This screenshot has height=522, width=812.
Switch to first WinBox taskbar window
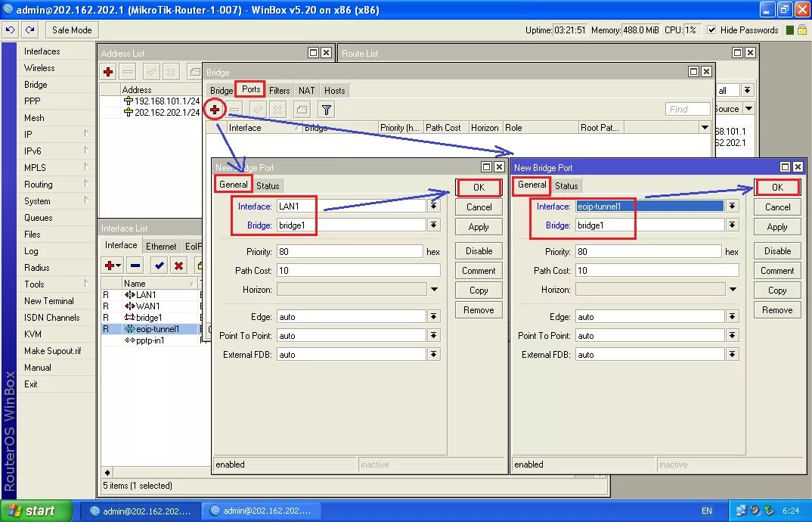click(x=140, y=511)
